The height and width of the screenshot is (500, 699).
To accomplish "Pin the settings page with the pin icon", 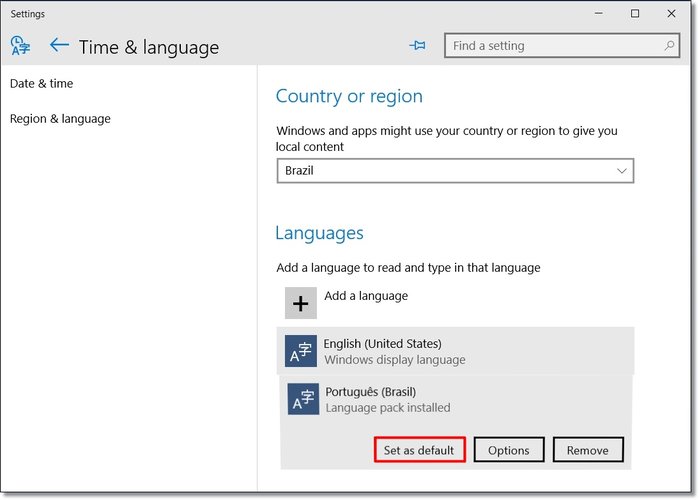I will 418,45.
